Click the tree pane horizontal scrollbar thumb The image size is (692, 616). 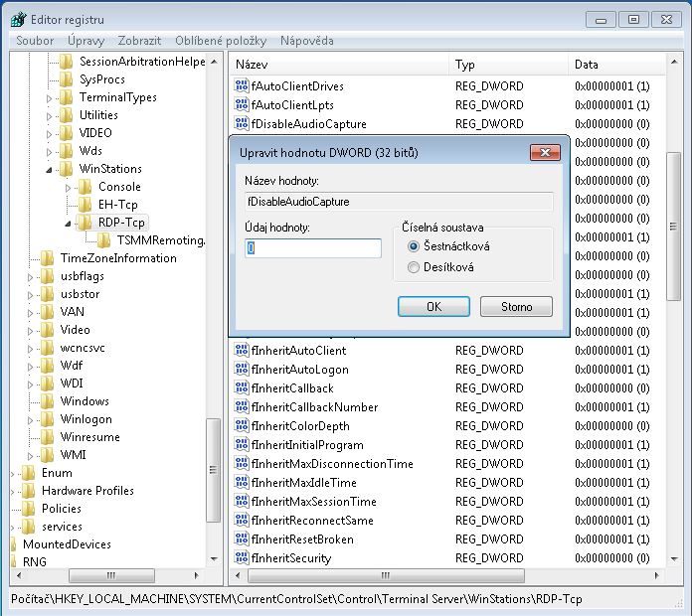coord(111,575)
